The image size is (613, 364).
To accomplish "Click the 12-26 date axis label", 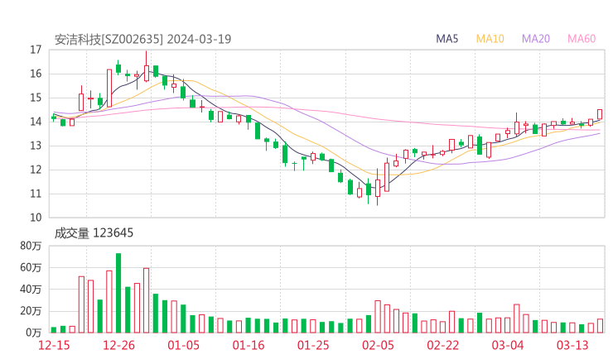I will pyautogui.click(x=118, y=345).
